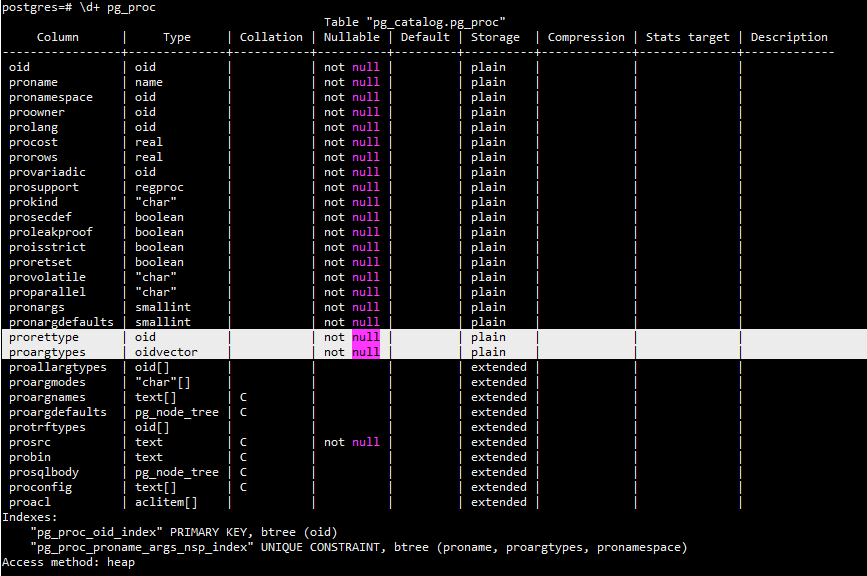867x576 pixels.
Task: Click the Column header
Action: [58, 37]
